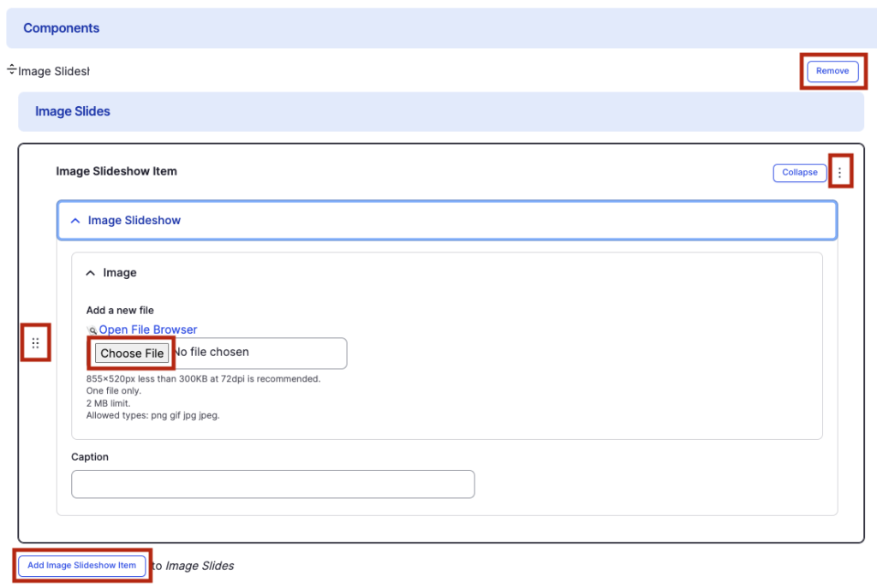
Task: Collapse the Image Slideshow section chevron
Action: click(75, 221)
